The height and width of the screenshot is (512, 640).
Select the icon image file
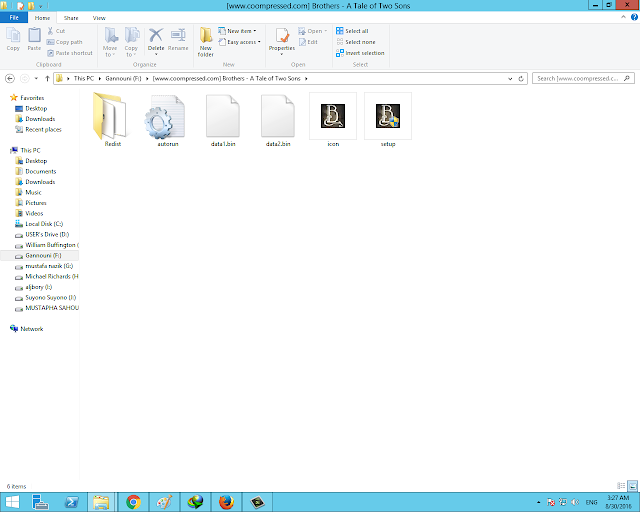[333, 120]
